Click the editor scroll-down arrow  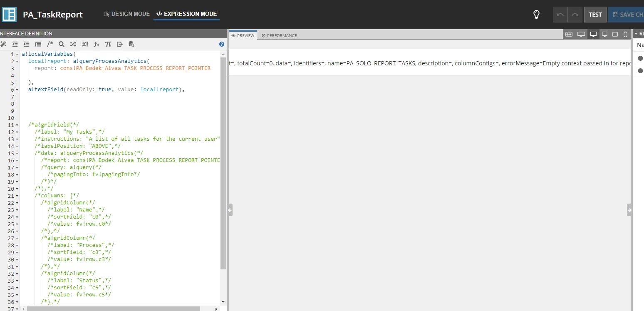223,301
